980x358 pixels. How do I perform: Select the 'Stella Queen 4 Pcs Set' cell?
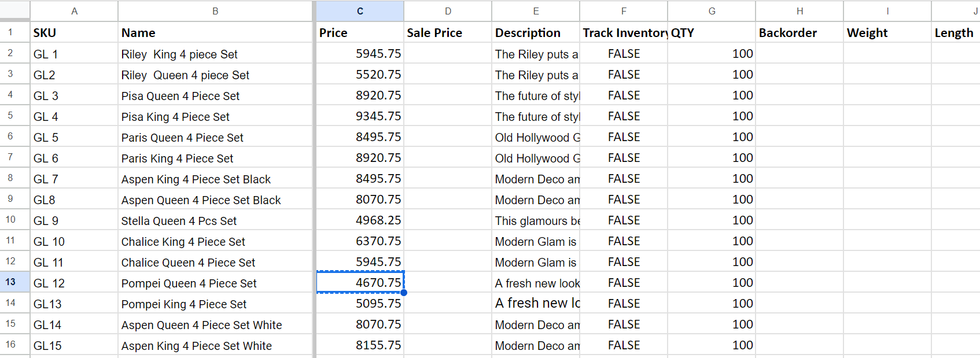[215, 221]
